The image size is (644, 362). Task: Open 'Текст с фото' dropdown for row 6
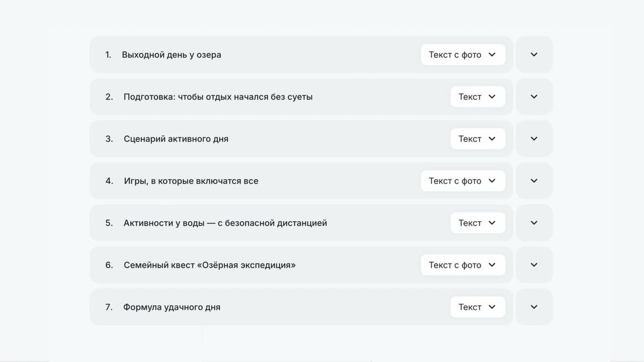click(x=463, y=265)
